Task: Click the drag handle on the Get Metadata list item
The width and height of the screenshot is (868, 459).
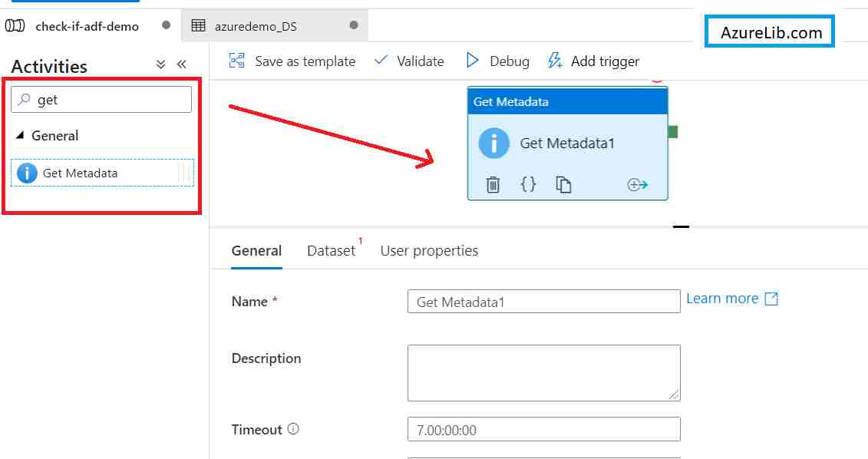Action: point(185,173)
